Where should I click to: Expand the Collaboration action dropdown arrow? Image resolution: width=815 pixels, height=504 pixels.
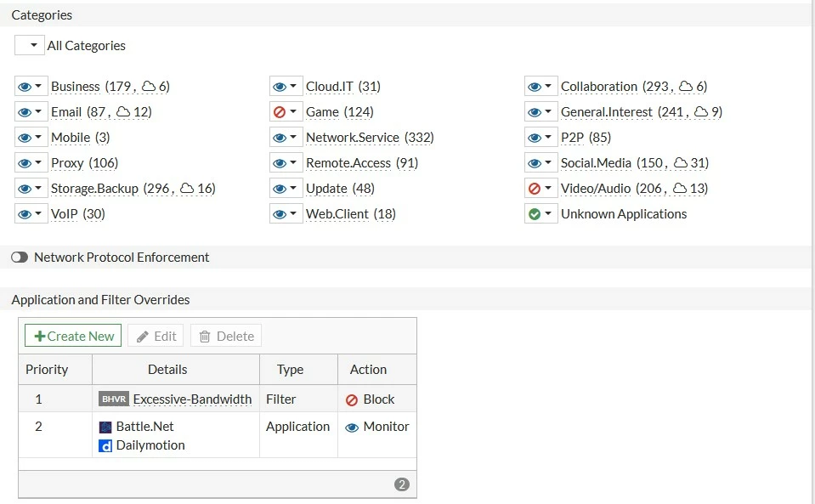coord(548,86)
